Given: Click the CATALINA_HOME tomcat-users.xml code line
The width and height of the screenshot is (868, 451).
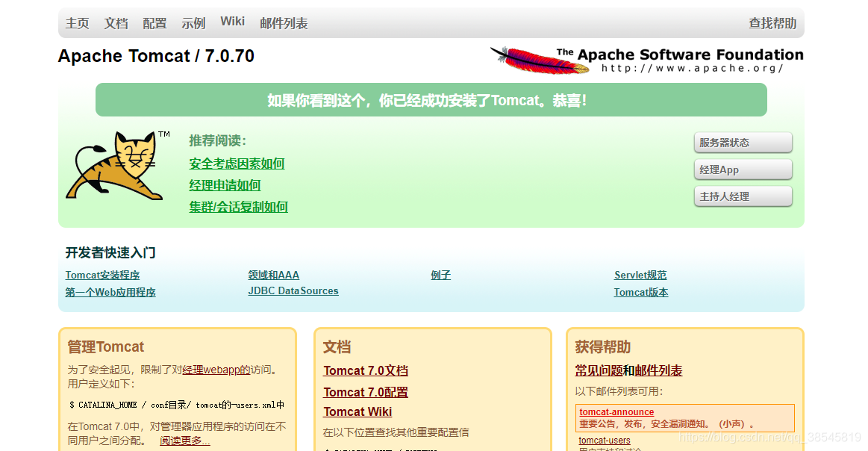Looking at the screenshot, I should point(177,405).
